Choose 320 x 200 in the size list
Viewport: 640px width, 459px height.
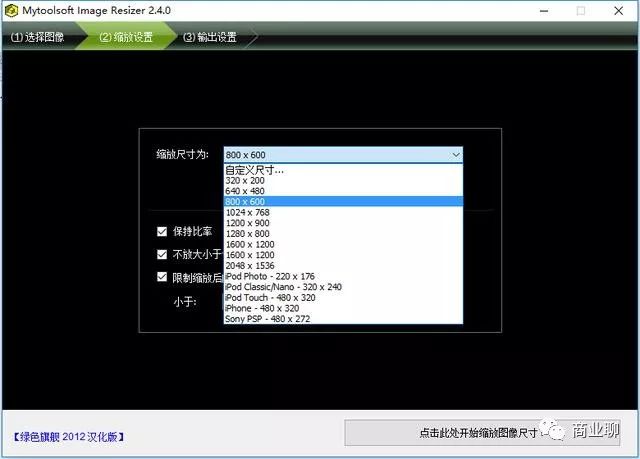(x=343, y=180)
